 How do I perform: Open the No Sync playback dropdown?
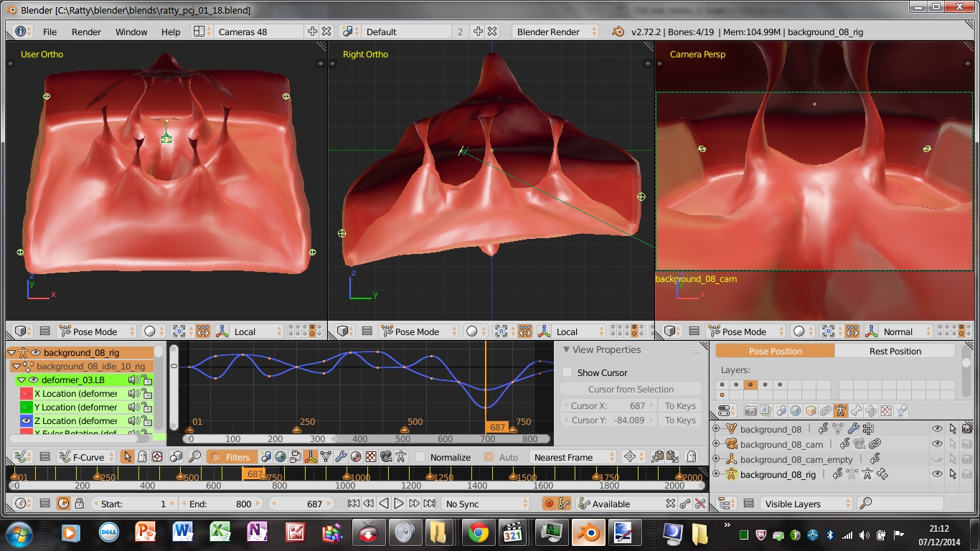pos(484,504)
